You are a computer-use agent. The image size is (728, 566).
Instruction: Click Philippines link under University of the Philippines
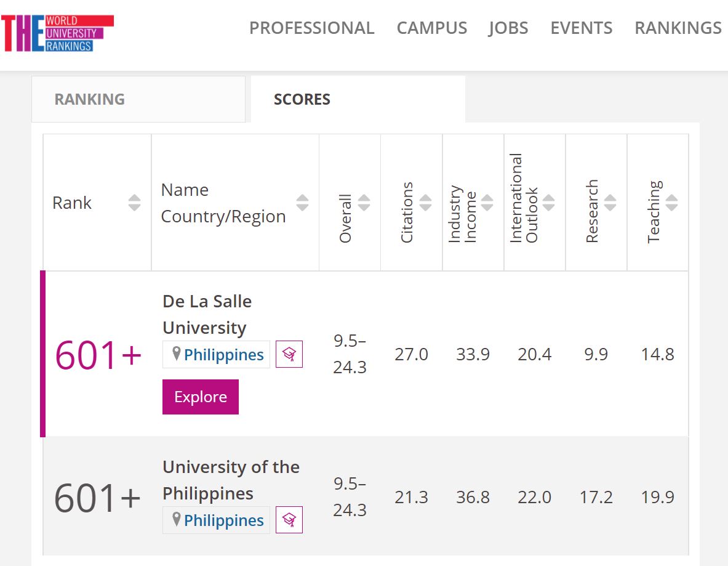click(x=224, y=520)
